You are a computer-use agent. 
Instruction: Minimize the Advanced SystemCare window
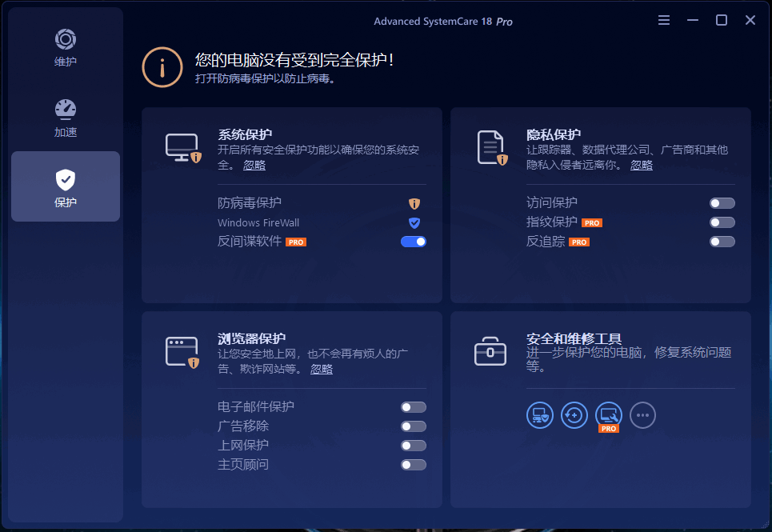[693, 20]
